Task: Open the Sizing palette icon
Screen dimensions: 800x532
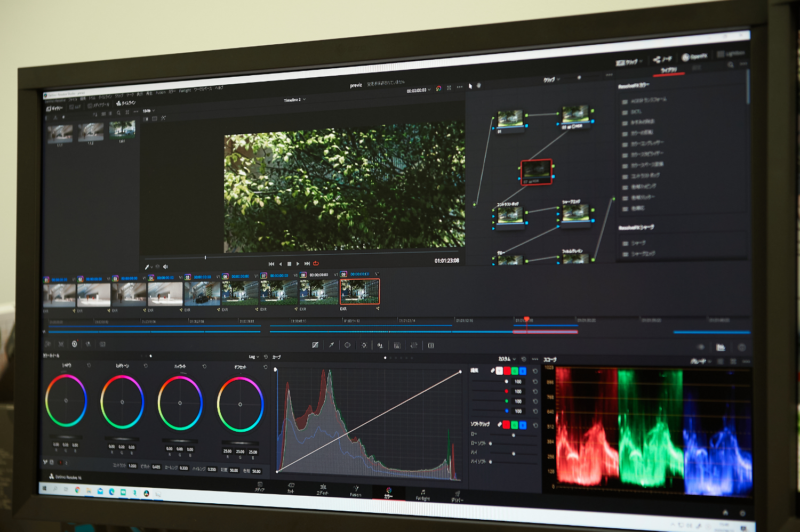Action: click(x=413, y=345)
